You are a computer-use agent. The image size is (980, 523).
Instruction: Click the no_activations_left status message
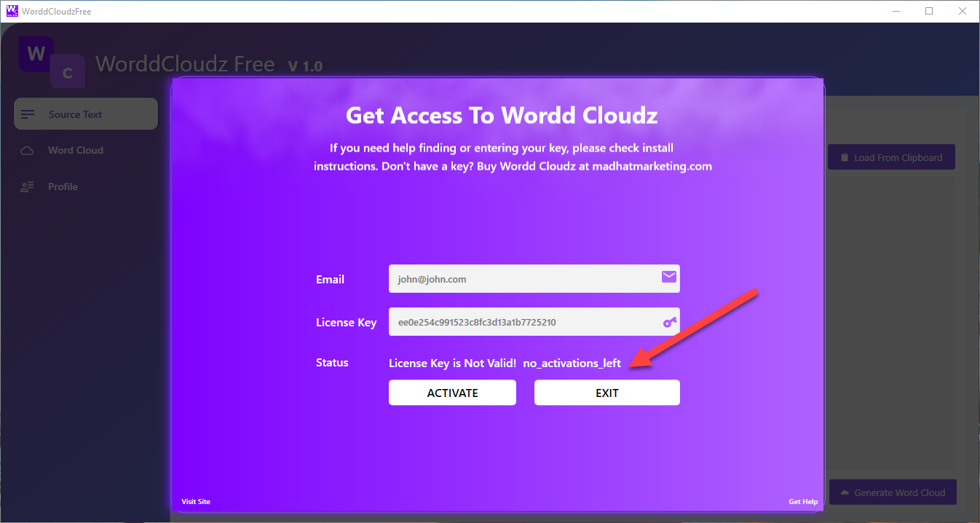(572, 363)
